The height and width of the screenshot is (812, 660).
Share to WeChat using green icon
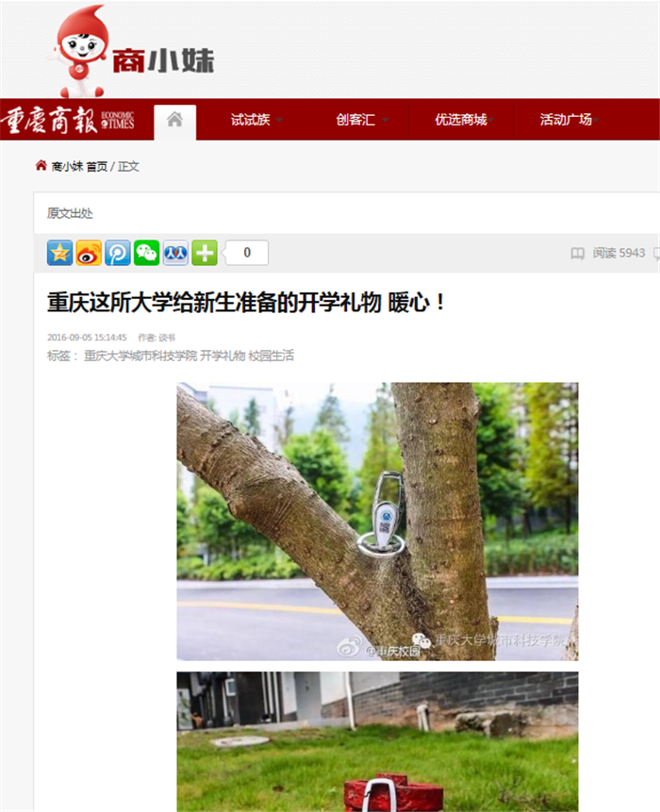point(146,253)
